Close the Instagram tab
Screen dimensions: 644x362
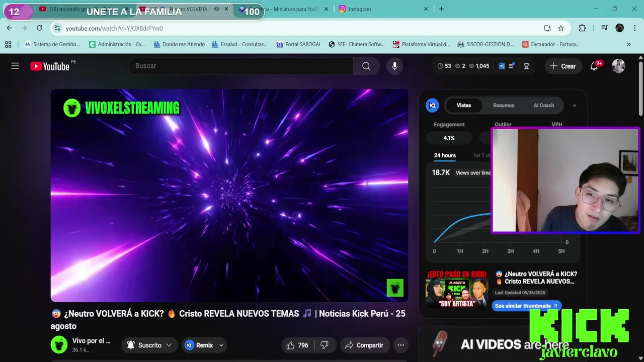(426, 9)
